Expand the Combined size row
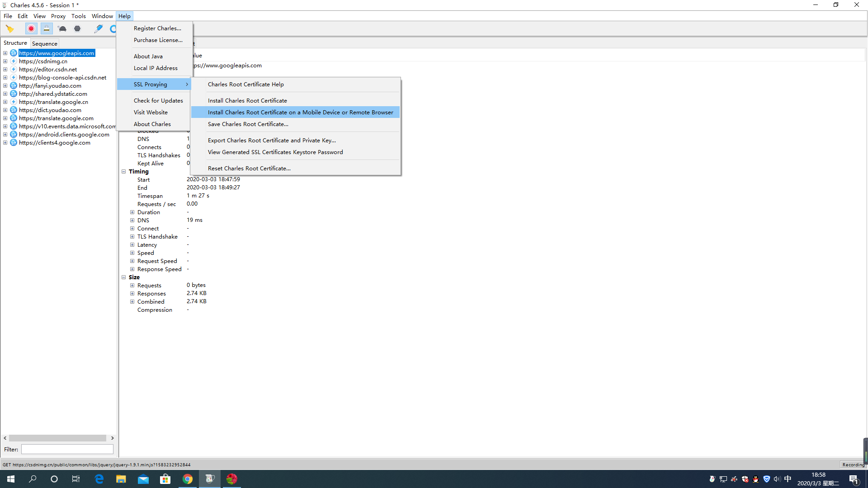Image resolution: width=868 pixels, height=488 pixels. [x=132, y=302]
